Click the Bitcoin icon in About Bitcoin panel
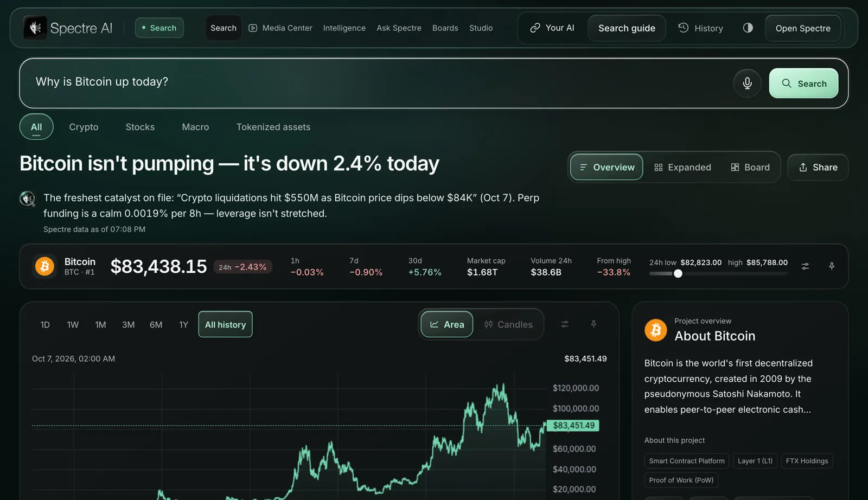 click(656, 330)
